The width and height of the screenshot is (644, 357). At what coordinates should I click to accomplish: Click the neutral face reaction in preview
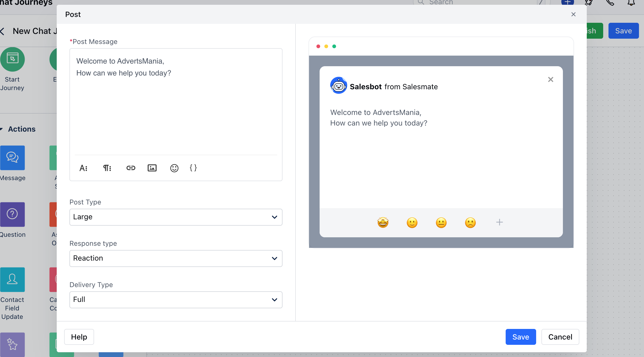(x=441, y=222)
